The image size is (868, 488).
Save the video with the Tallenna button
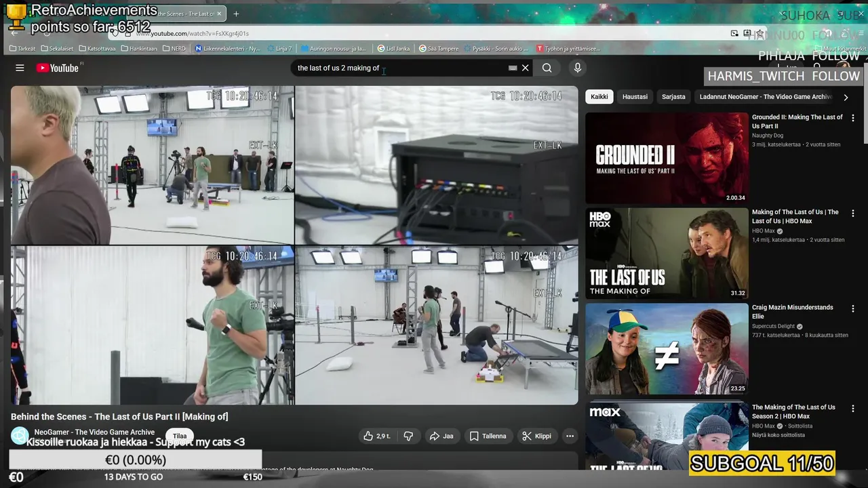(488, 436)
